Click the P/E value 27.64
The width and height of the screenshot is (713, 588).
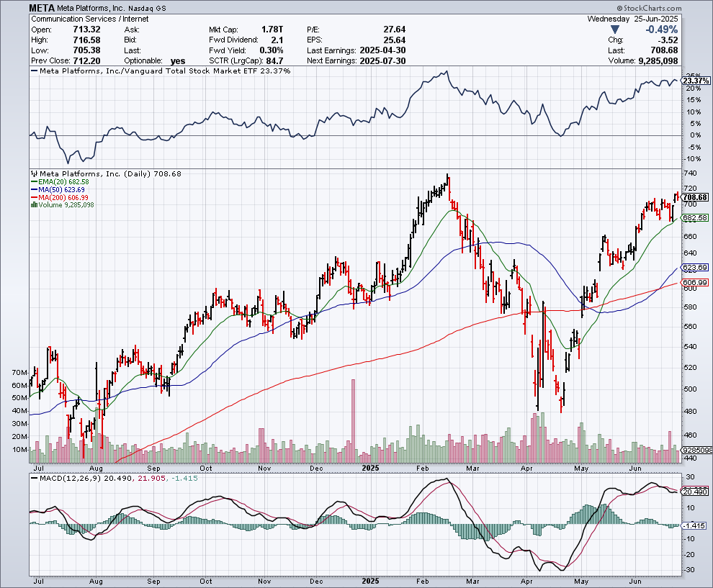coord(394,30)
